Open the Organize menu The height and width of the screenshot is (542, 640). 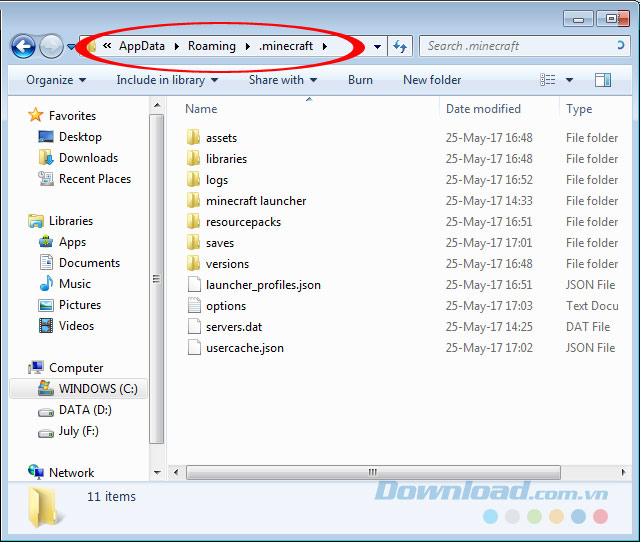(56, 80)
